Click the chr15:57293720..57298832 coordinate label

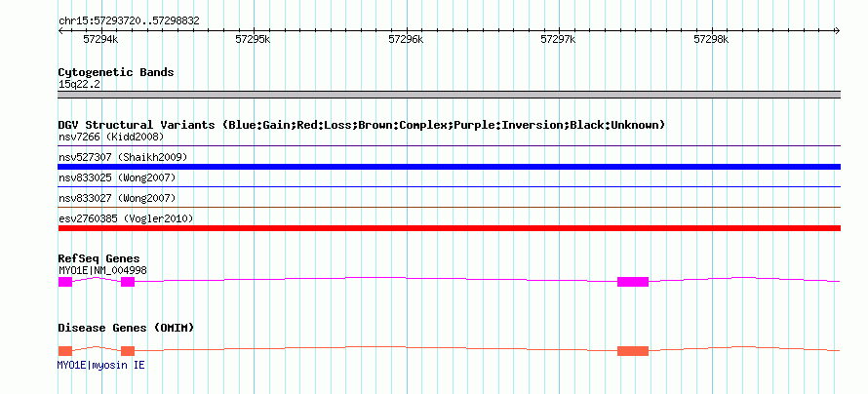(x=129, y=21)
